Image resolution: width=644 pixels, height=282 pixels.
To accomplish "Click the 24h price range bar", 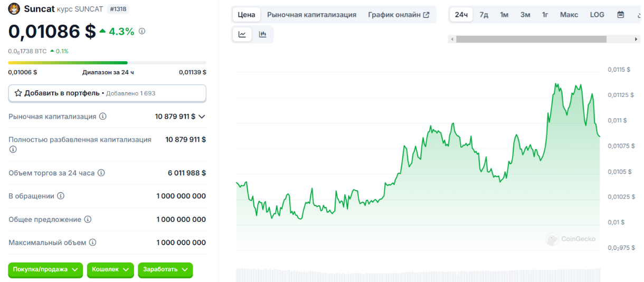I will point(107,63).
